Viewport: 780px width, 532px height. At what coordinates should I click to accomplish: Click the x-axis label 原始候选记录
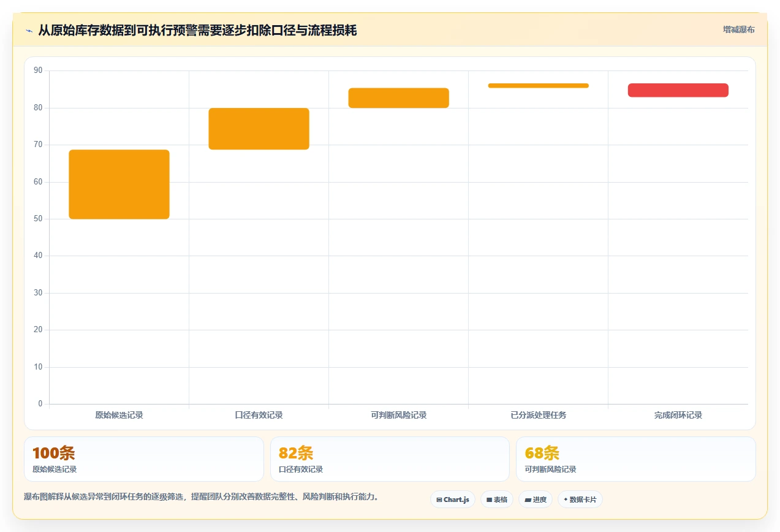(x=119, y=415)
